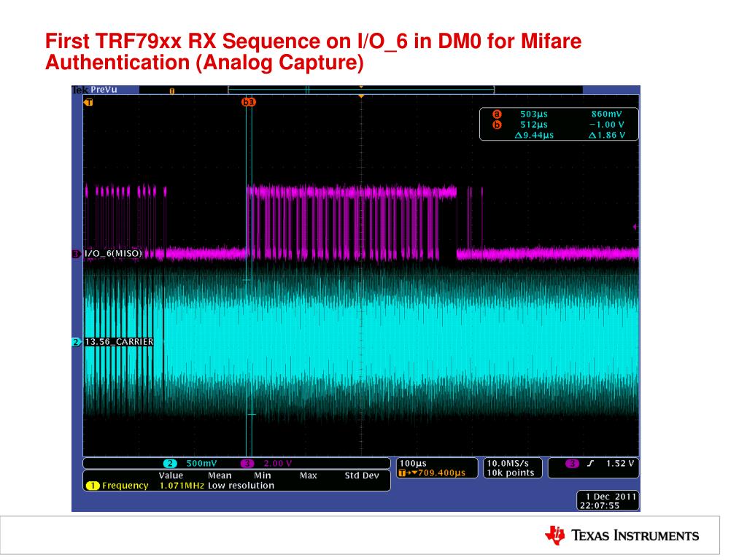Click the 2.00 V channel 3 scale value
The image size is (747, 560).
click(x=278, y=463)
